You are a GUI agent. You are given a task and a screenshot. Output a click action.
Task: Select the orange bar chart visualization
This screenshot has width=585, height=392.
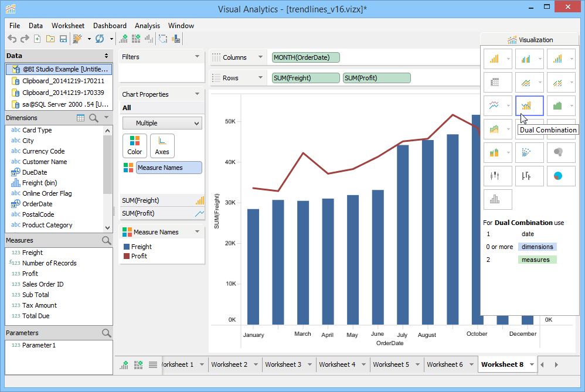tap(494, 59)
